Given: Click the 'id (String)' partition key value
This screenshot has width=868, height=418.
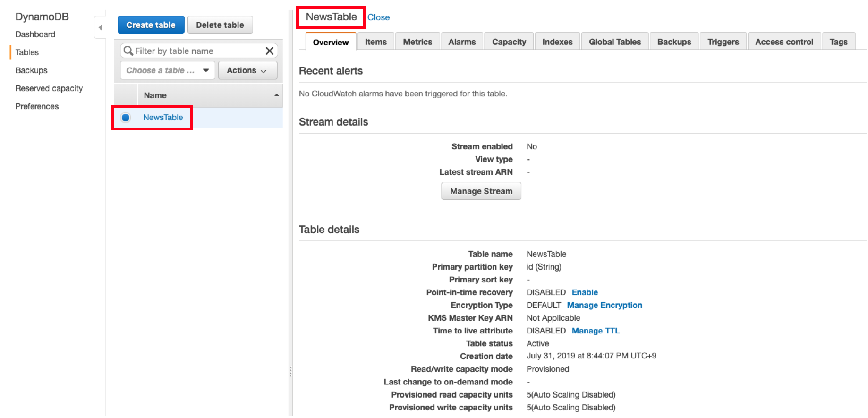Looking at the screenshot, I should (544, 267).
